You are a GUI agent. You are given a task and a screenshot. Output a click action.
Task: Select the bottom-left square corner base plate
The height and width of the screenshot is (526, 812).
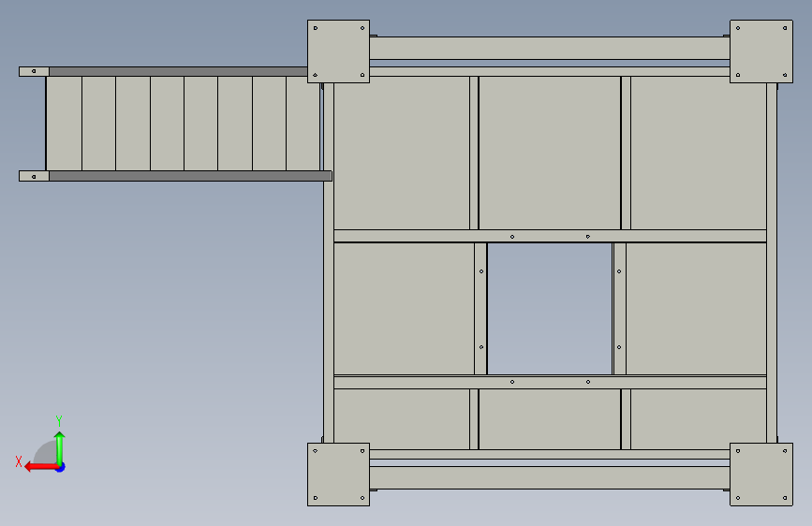pos(339,475)
